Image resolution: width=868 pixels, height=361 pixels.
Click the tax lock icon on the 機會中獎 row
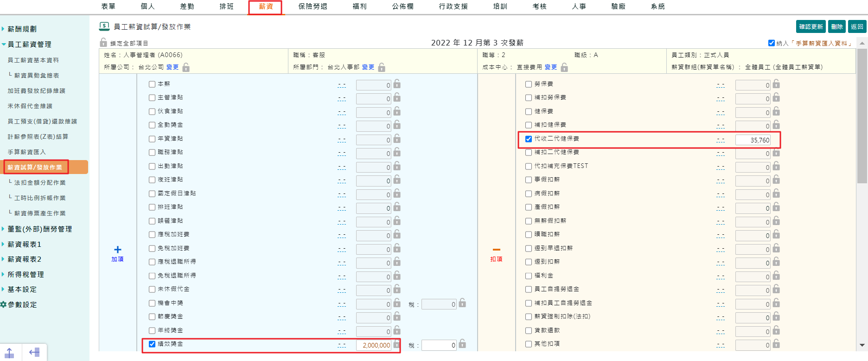tap(462, 303)
